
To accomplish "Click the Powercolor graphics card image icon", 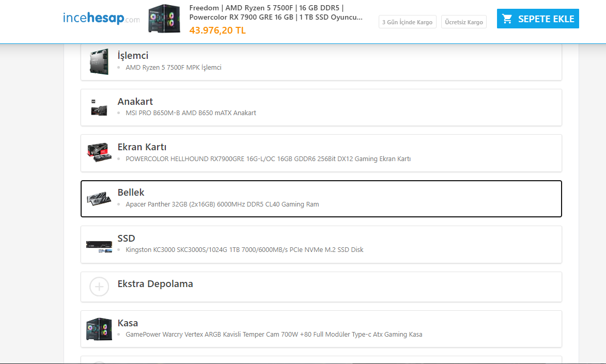I will click(99, 153).
